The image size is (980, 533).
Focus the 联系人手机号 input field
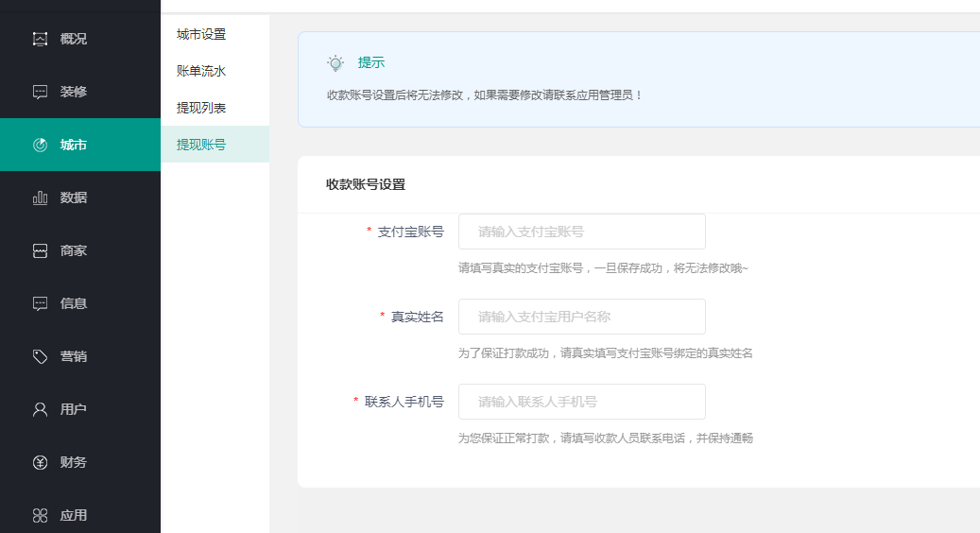pos(581,402)
